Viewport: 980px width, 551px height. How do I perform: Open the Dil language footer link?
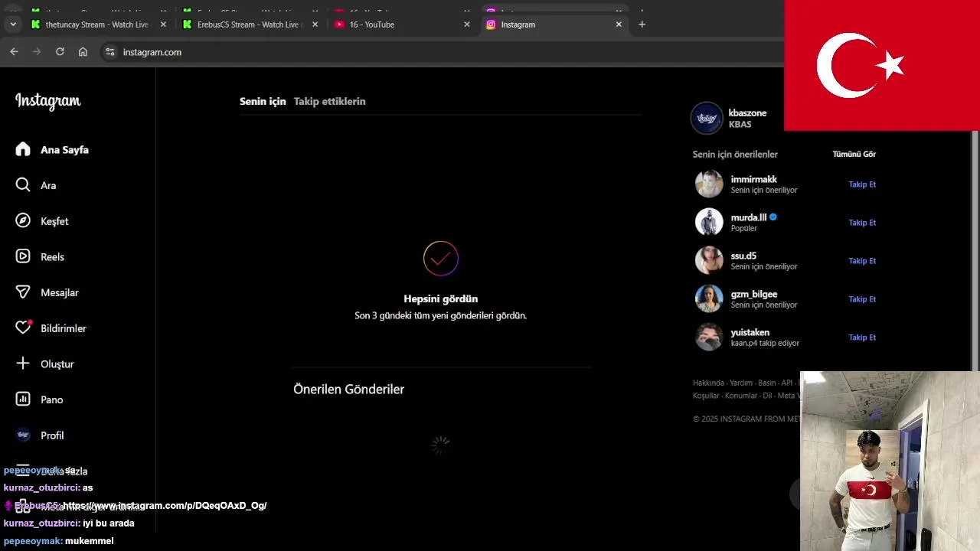[x=767, y=396]
